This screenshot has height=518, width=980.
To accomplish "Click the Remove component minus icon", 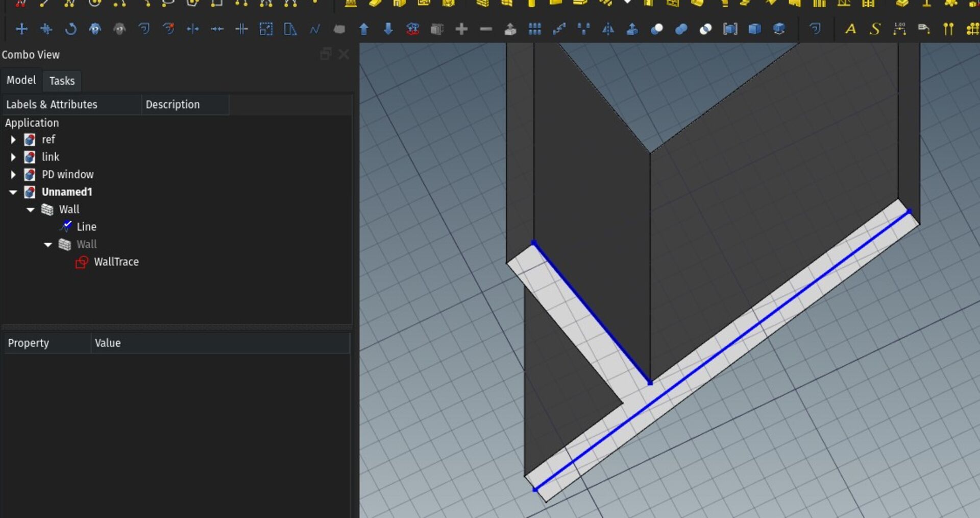I will (x=486, y=29).
